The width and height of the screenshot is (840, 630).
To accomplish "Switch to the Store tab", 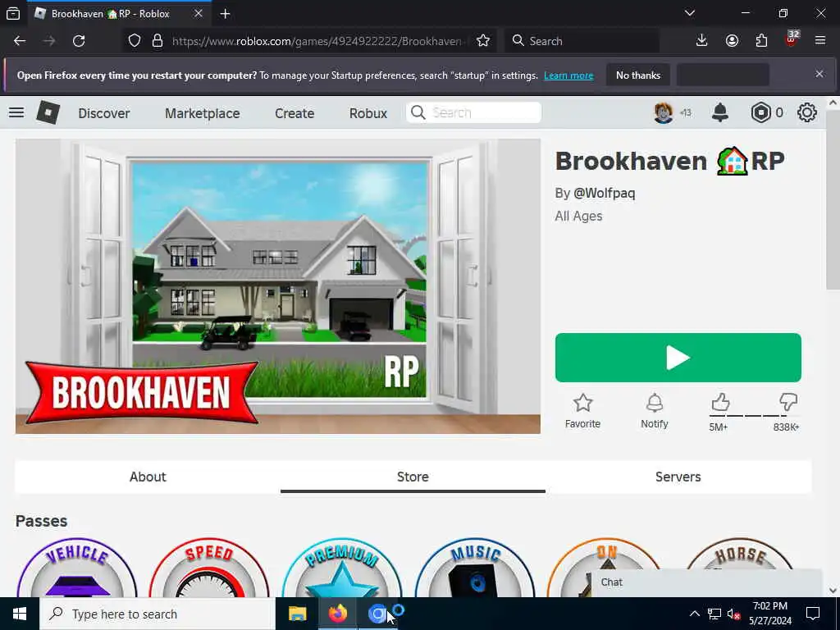I will tap(413, 477).
